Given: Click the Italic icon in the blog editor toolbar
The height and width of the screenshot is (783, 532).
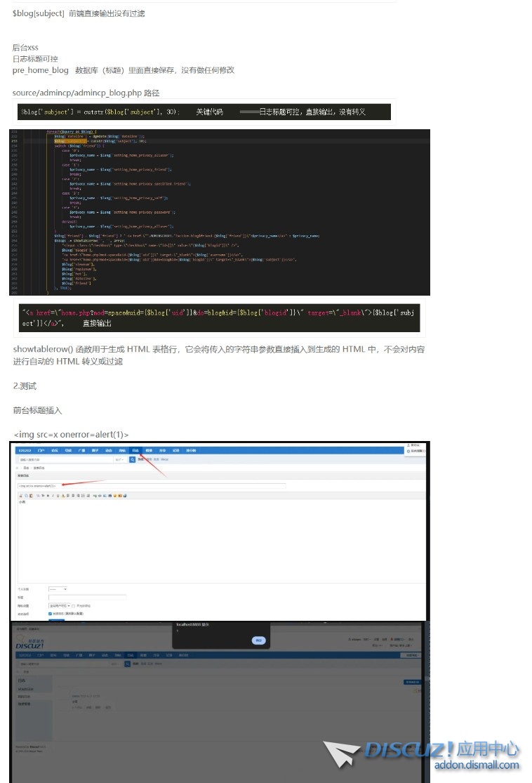Looking at the screenshot, I should 52,495.
